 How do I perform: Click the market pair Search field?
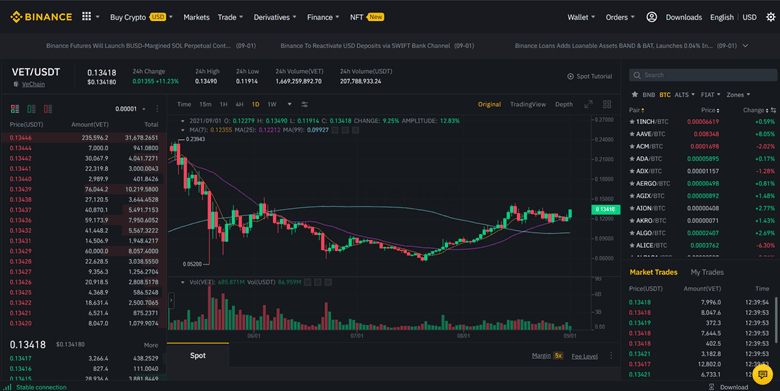(x=703, y=75)
